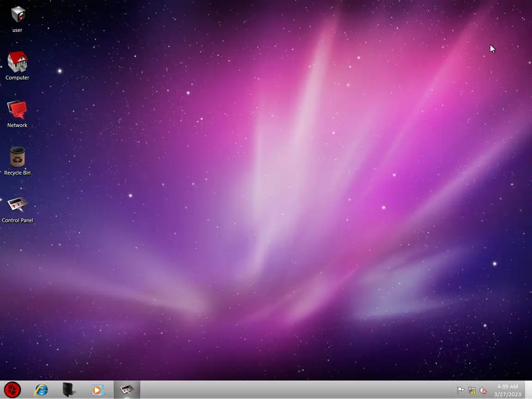Open the black Explorer taskbar icon

[69, 389]
